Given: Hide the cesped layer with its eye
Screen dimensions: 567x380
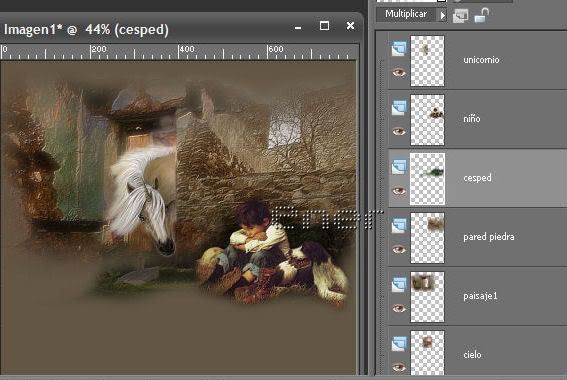Looking at the screenshot, I should pos(399,190).
